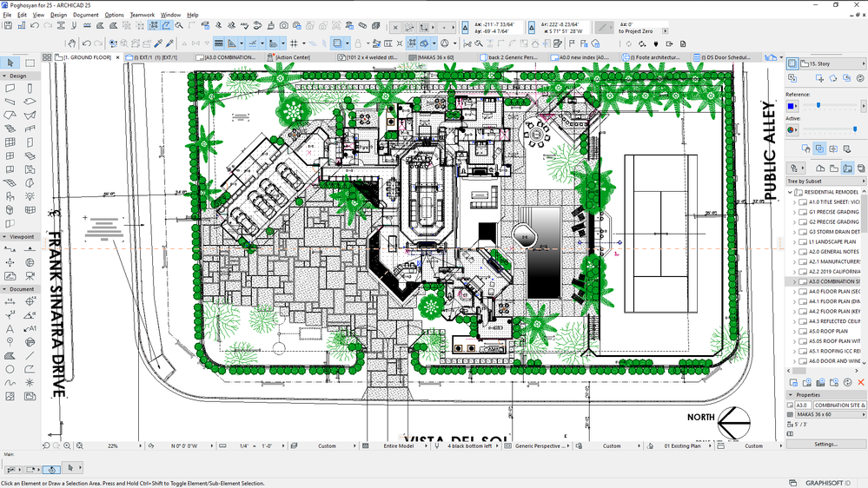Toggle the Grid Snap icon

[294, 43]
